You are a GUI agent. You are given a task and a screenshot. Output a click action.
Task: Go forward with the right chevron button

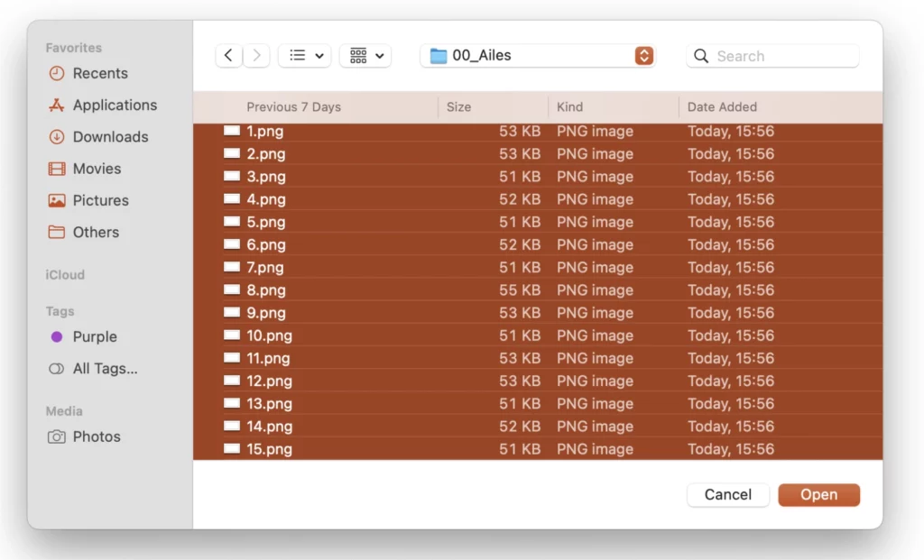[256, 55]
